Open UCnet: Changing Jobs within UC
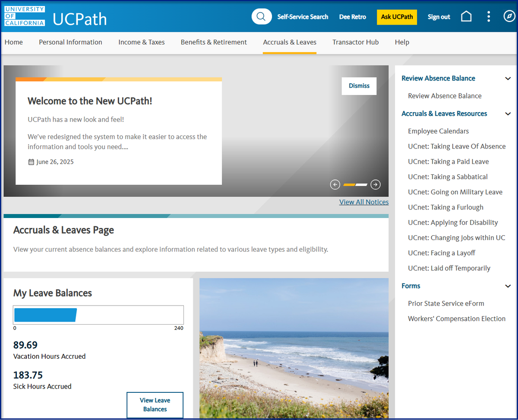Image resolution: width=518 pixels, height=420 pixels. [456, 238]
